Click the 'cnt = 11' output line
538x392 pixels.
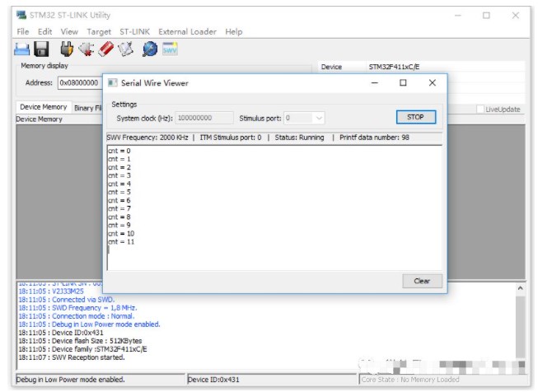[121, 242]
